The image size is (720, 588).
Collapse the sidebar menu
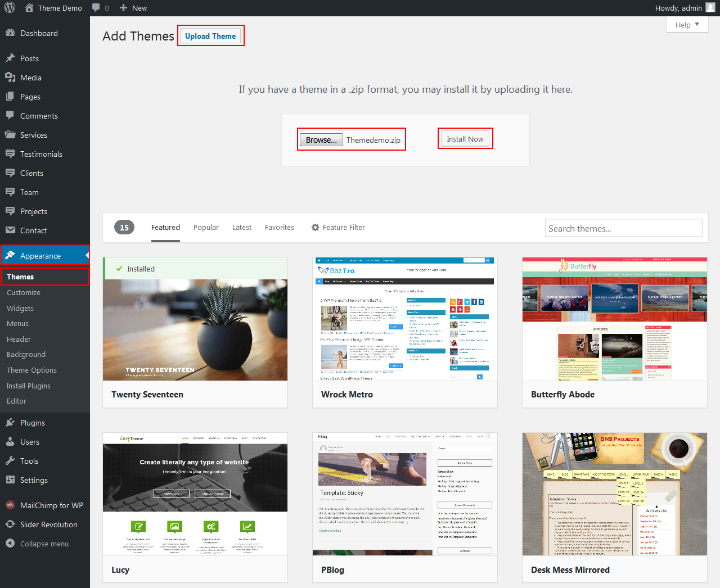point(44,544)
